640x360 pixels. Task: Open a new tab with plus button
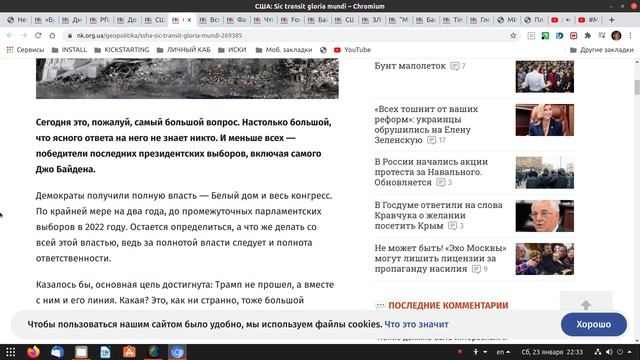[x=611, y=20]
